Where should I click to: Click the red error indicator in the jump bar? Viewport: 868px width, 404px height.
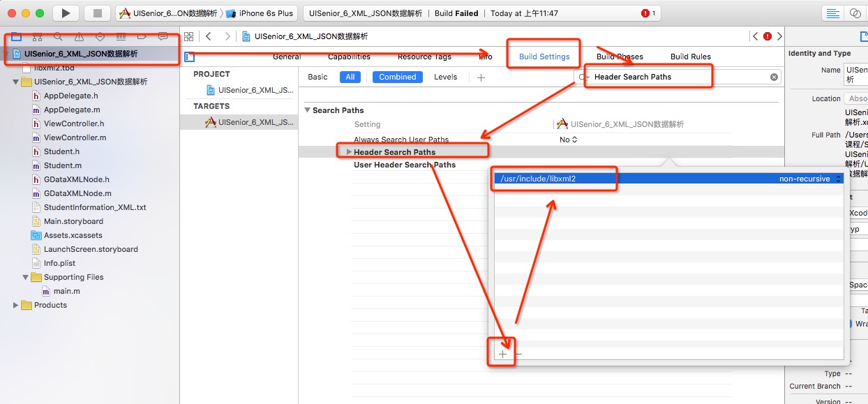point(768,36)
